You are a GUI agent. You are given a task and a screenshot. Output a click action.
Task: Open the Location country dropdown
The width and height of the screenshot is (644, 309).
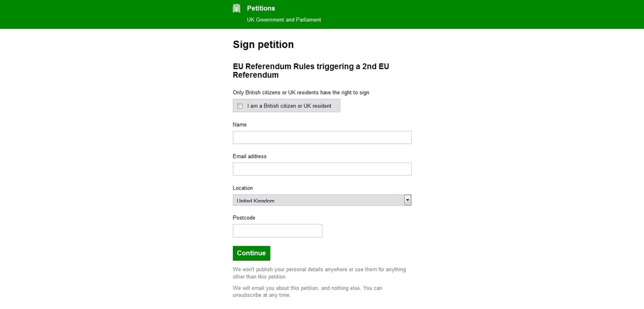[x=322, y=200]
